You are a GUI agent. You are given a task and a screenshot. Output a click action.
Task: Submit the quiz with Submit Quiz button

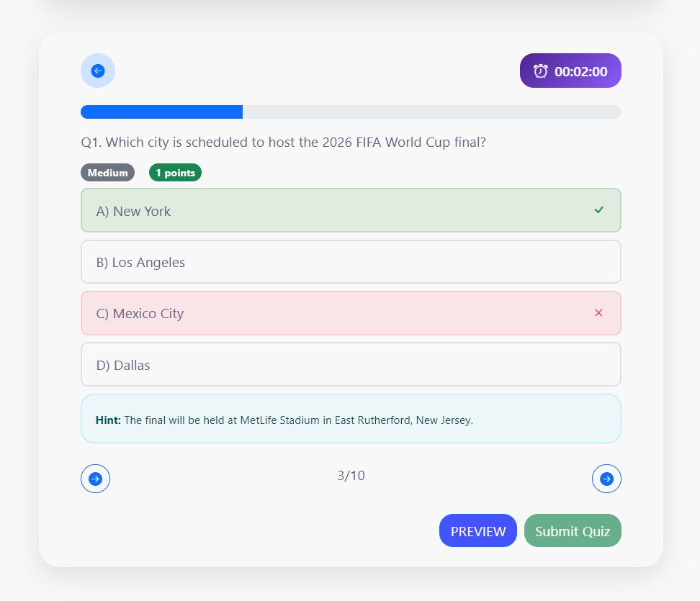[573, 531]
